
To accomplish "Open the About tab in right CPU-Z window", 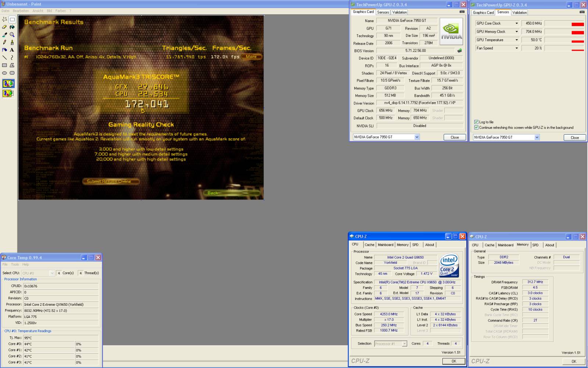I will point(549,245).
